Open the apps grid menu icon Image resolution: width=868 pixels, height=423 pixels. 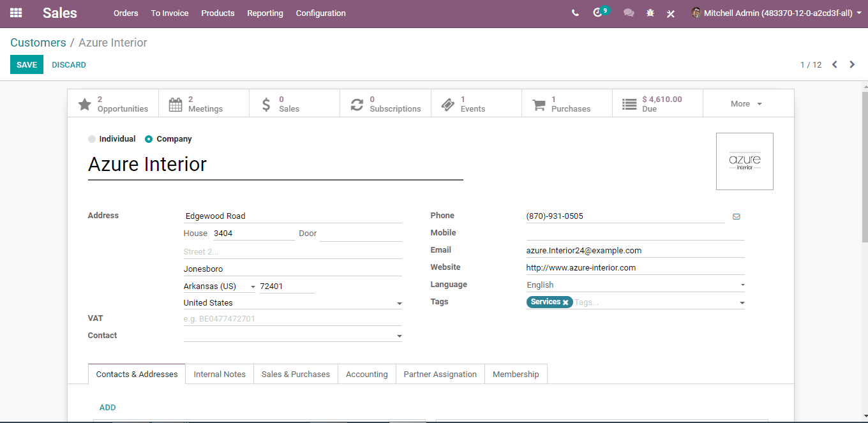point(16,13)
